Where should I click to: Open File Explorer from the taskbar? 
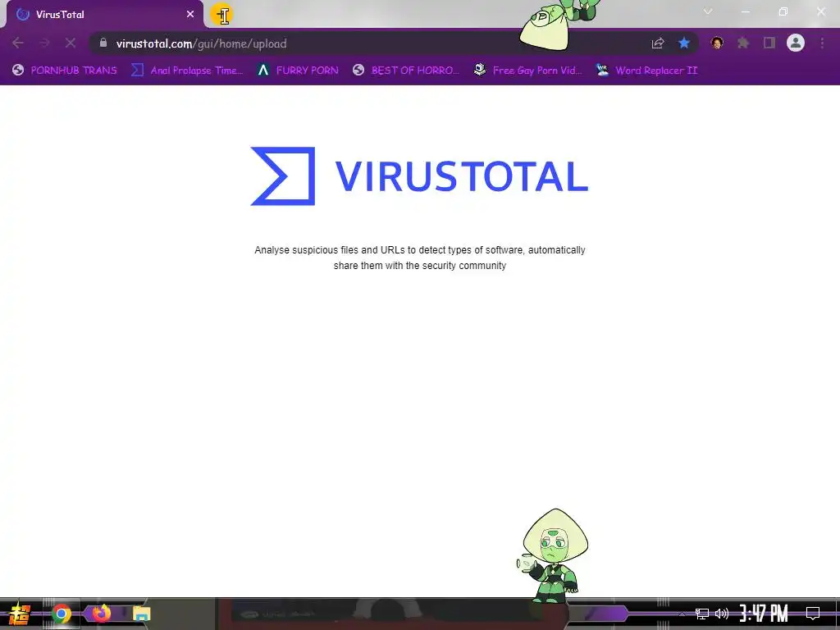coord(141,614)
